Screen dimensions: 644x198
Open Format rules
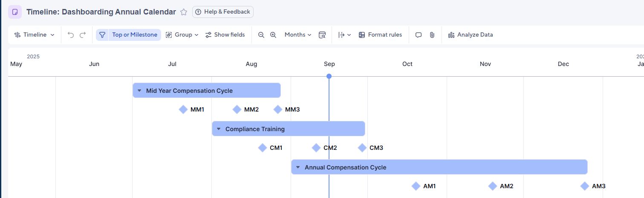[380, 35]
